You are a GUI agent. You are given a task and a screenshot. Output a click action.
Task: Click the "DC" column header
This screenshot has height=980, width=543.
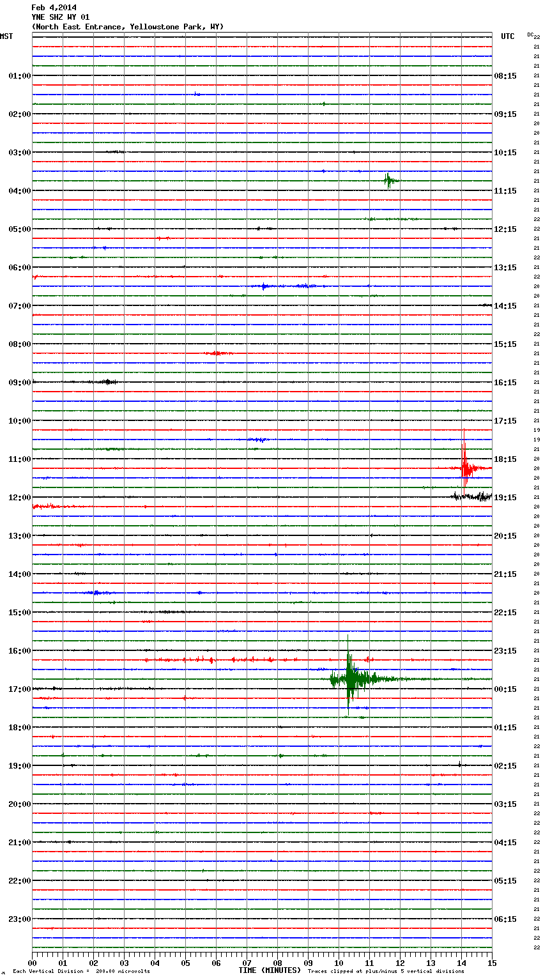point(530,34)
